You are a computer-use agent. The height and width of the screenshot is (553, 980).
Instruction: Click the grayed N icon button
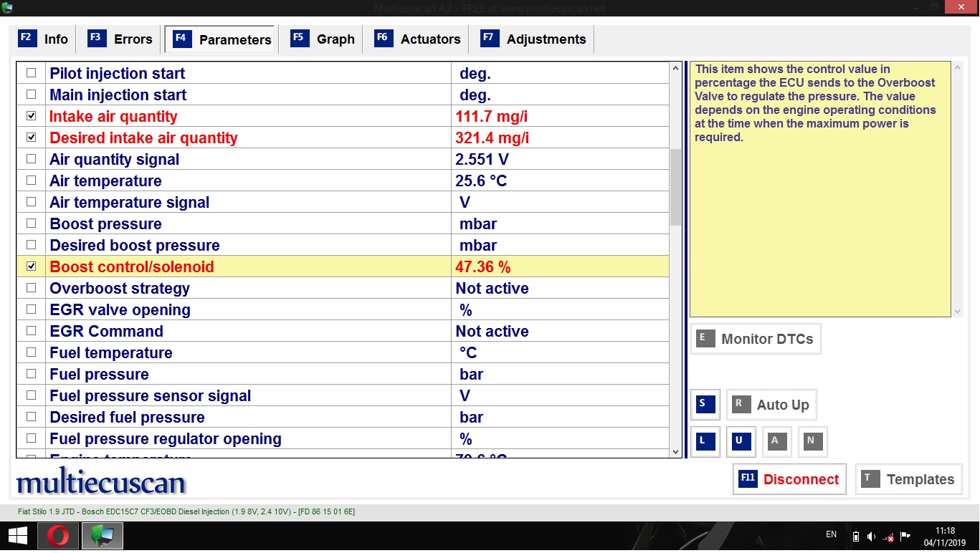pyautogui.click(x=812, y=441)
